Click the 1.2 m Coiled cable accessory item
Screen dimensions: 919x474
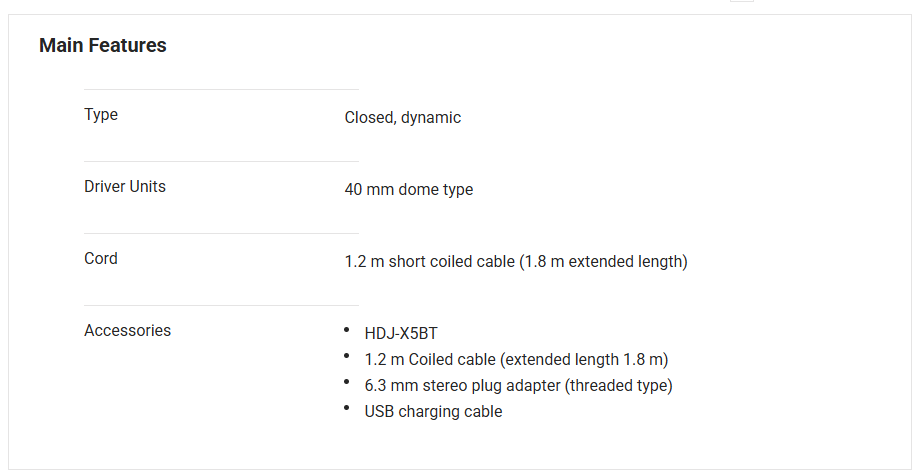click(516, 360)
